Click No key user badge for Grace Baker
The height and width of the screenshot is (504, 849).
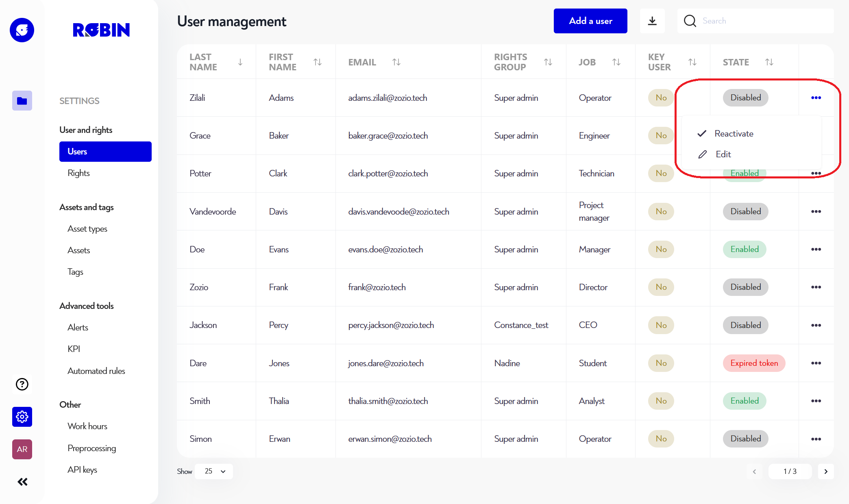point(661,135)
